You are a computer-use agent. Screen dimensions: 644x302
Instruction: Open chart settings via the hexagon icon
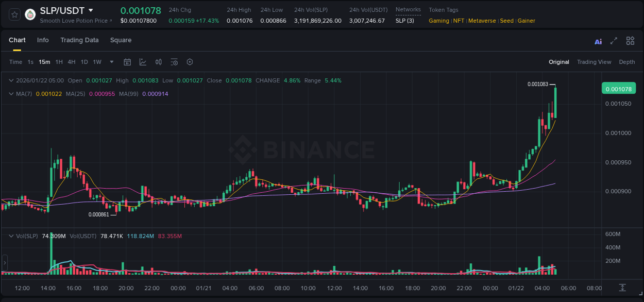click(190, 62)
